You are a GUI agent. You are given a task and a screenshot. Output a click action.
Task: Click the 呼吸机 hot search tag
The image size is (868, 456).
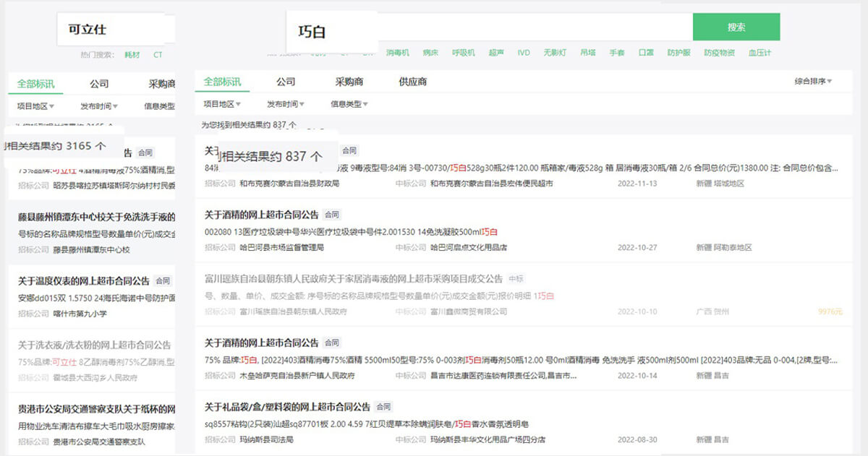click(x=463, y=53)
